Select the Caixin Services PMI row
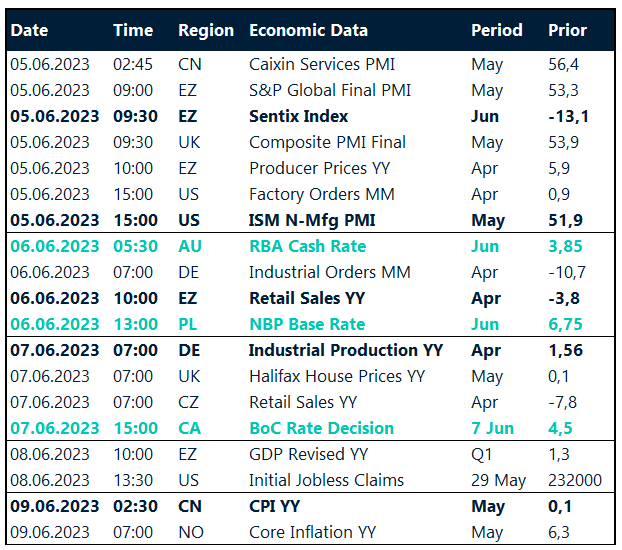Screen dimensions: 622x550 [x=321, y=64]
